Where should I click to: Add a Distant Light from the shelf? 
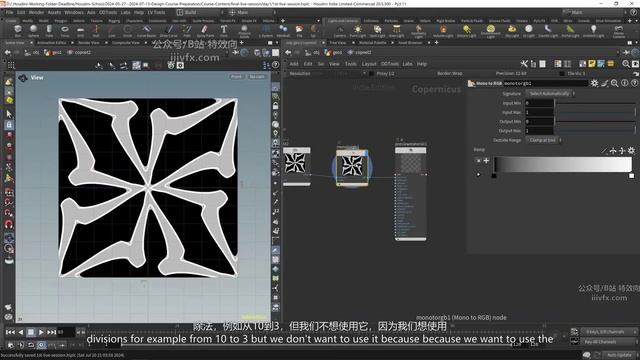click(x=467, y=31)
